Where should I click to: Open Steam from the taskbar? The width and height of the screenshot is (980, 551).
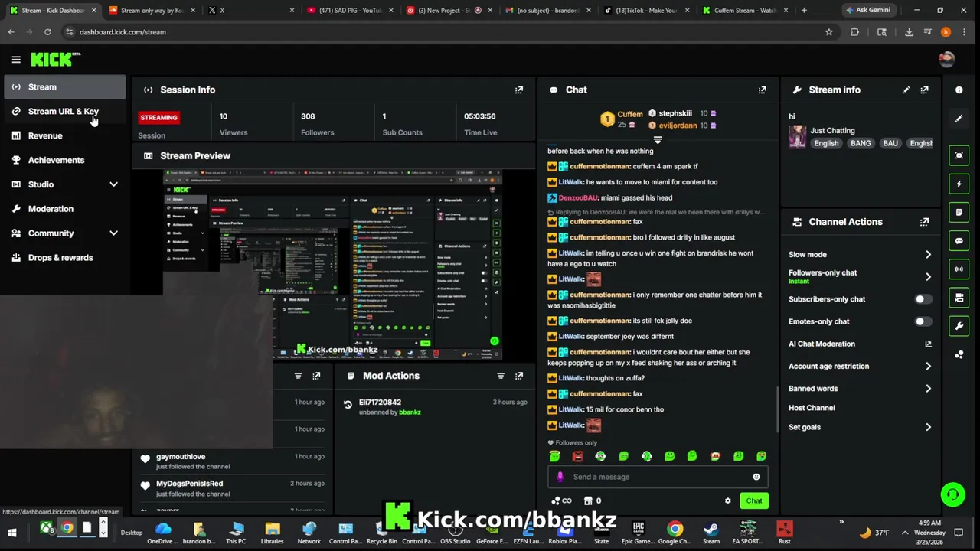tap(711, 533)
